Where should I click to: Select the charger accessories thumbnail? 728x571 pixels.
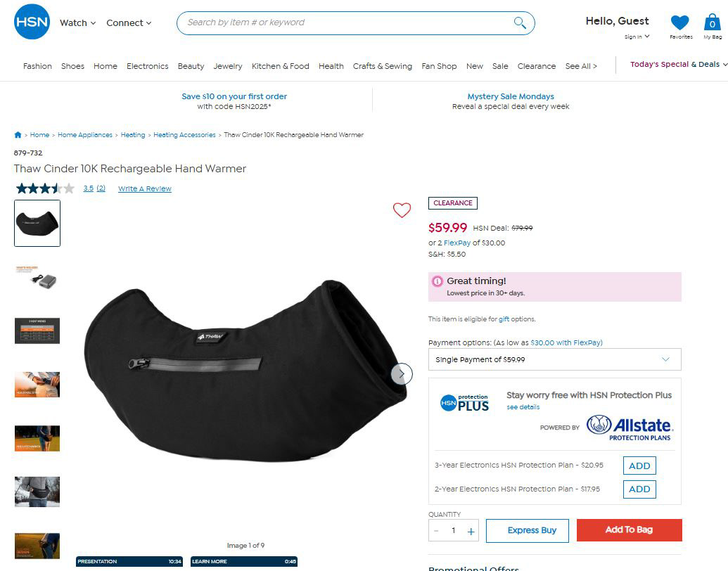click(x=37, y=278)
